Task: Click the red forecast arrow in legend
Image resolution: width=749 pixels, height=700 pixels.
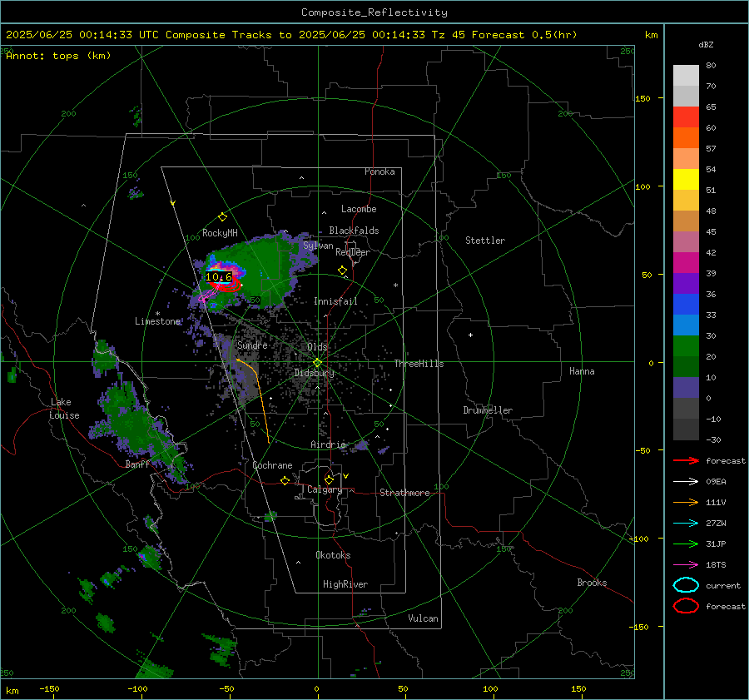Action: click(x=686, y=460)
